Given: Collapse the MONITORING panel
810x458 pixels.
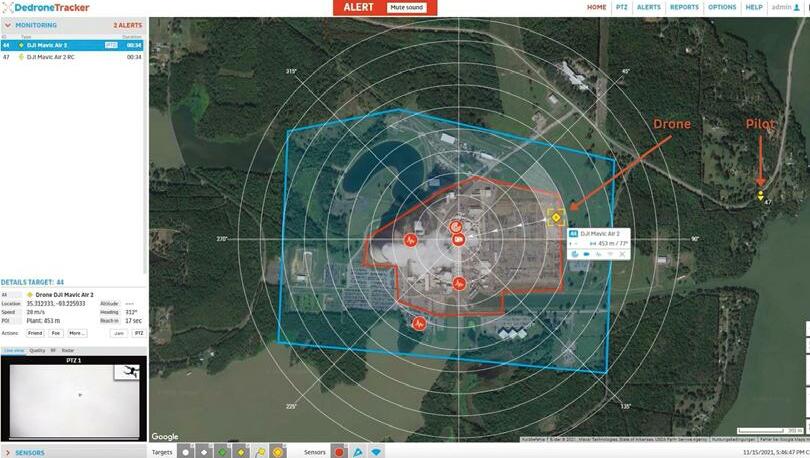Looking at the screenshot, I should click(x=8, y=25).
